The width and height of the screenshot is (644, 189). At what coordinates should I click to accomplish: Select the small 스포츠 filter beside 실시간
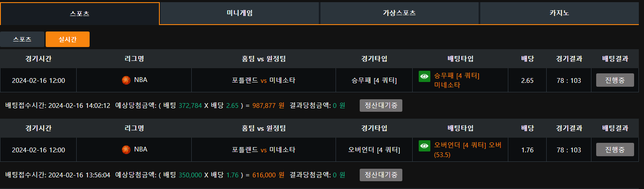(x=22, y=39)
